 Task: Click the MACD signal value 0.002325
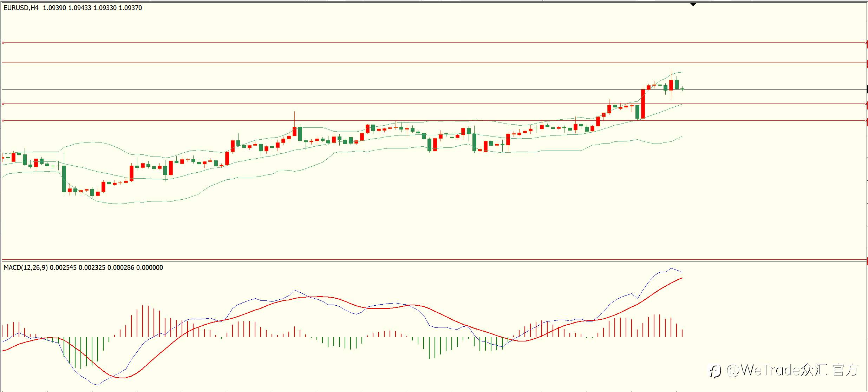pyautogui.click(x=92, y=267)
